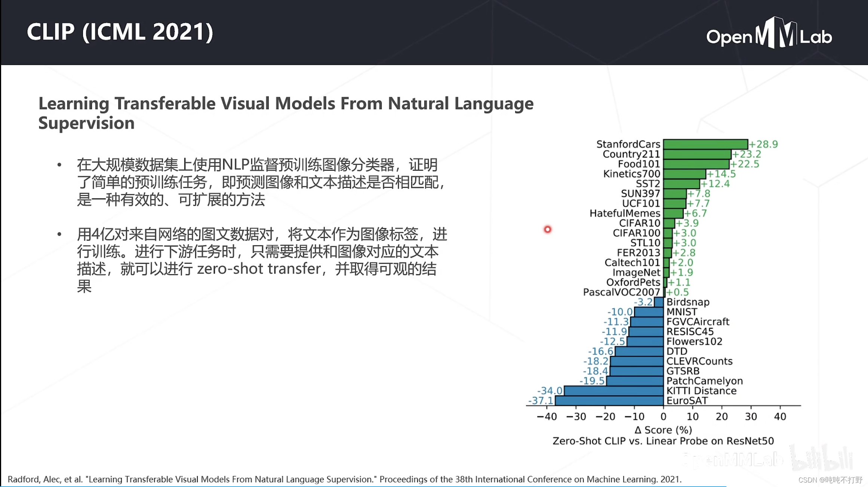Click the SUN397 chart label
The width and height of the screenshot is (868, 487).
click(641, 193)
